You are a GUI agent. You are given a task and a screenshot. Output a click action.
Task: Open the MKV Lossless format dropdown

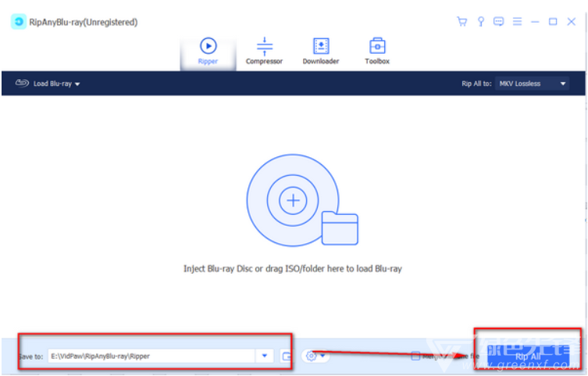click(x=532, y=84)
